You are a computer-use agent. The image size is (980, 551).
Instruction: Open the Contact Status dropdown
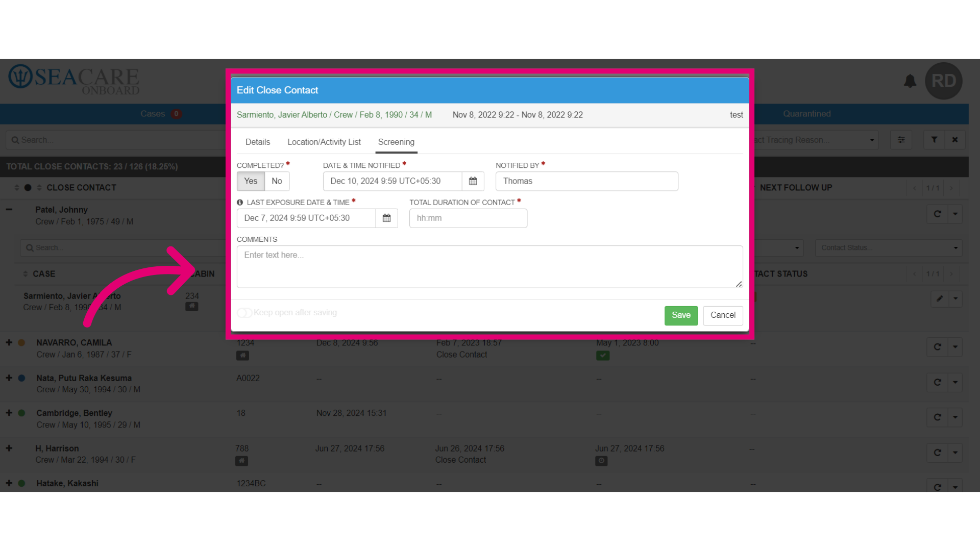(x=889, y=248)
